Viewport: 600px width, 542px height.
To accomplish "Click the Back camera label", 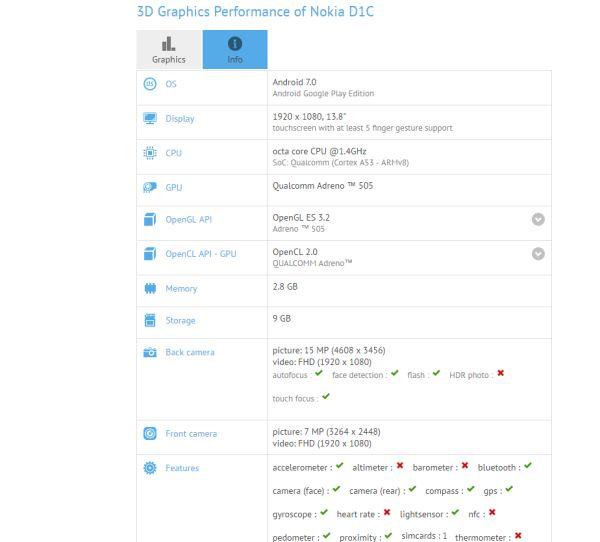I will click(190, 352).
